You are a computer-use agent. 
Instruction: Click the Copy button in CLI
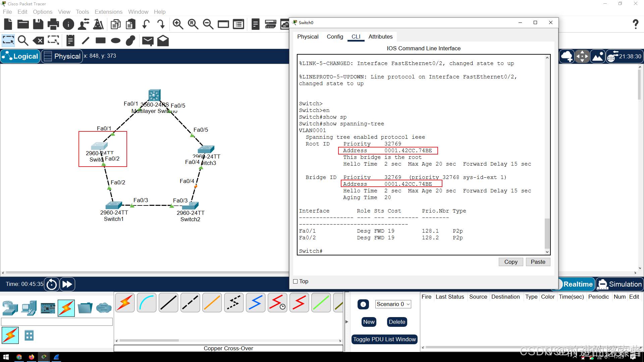coord(511,262)
